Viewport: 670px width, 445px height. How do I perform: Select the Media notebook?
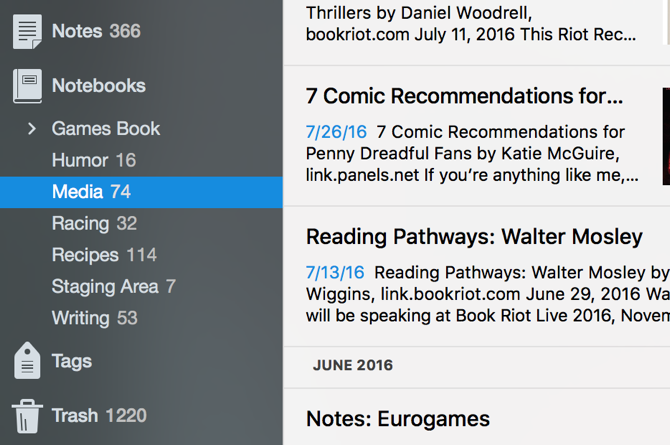click(78, 192)
